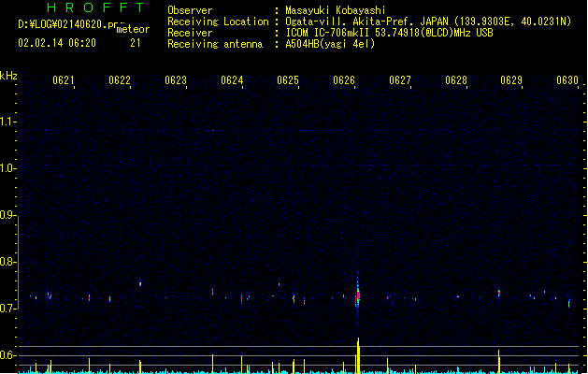This screenshot has width=588, height=374.
Task: Click the strong meteor echo after 0626
Action: [358, 294]
